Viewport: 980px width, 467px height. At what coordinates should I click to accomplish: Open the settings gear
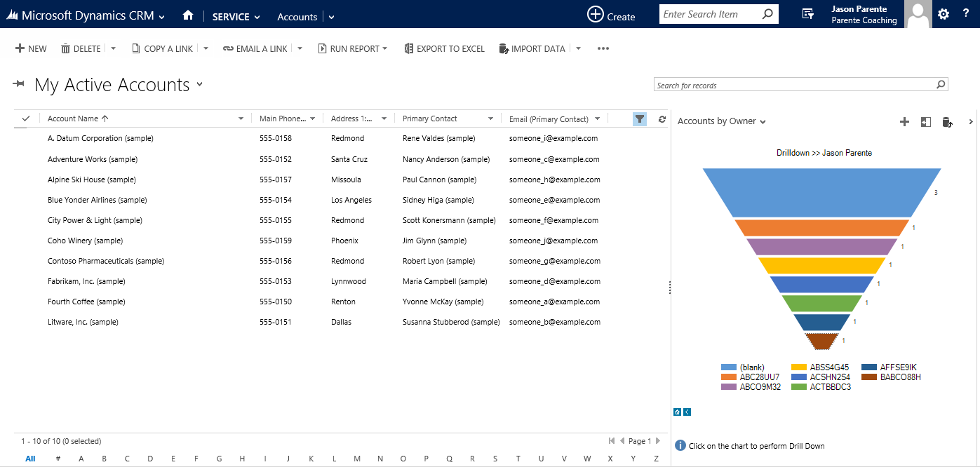pos(944,15)
